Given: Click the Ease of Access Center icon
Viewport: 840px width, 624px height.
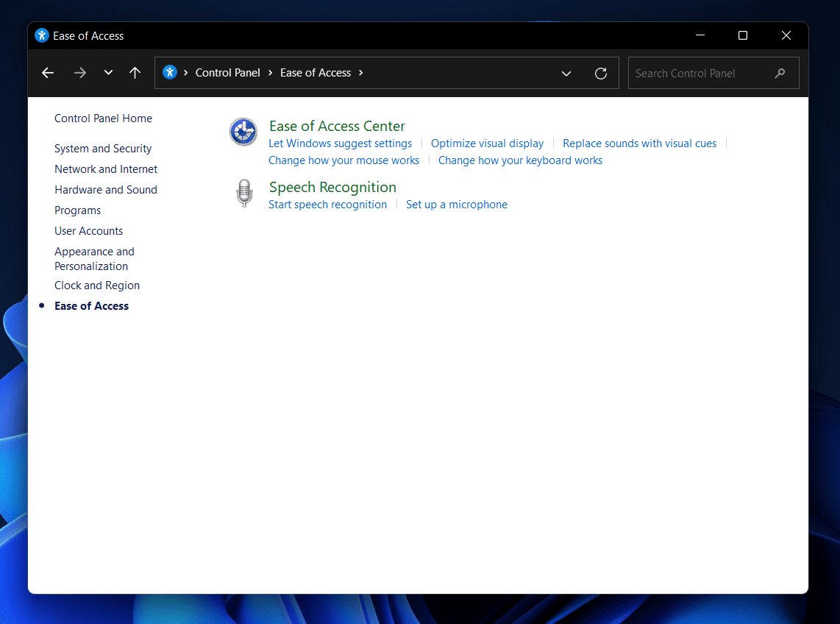Looking at the screenshot, I should tap(243, 132).
